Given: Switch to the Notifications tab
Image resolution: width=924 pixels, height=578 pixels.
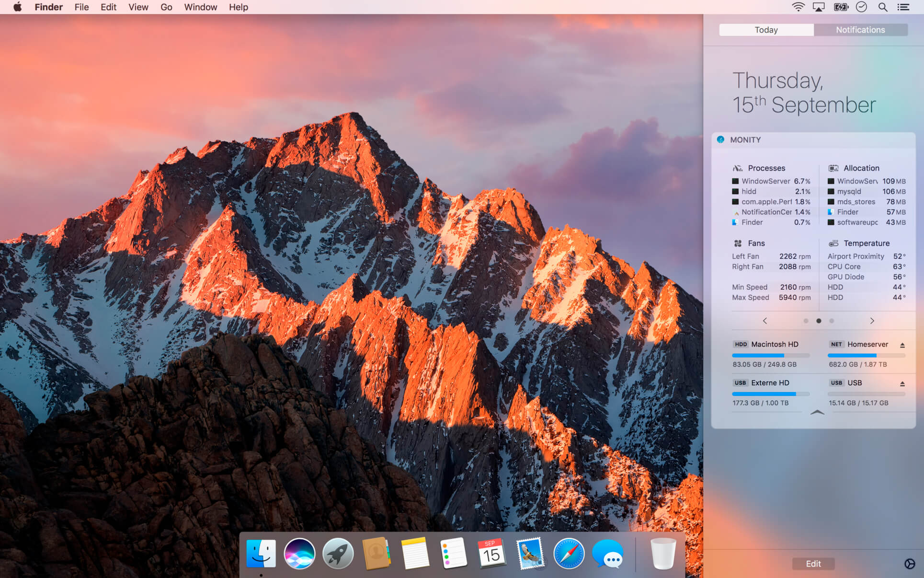Looking at the screenshot, I should 860,30.
